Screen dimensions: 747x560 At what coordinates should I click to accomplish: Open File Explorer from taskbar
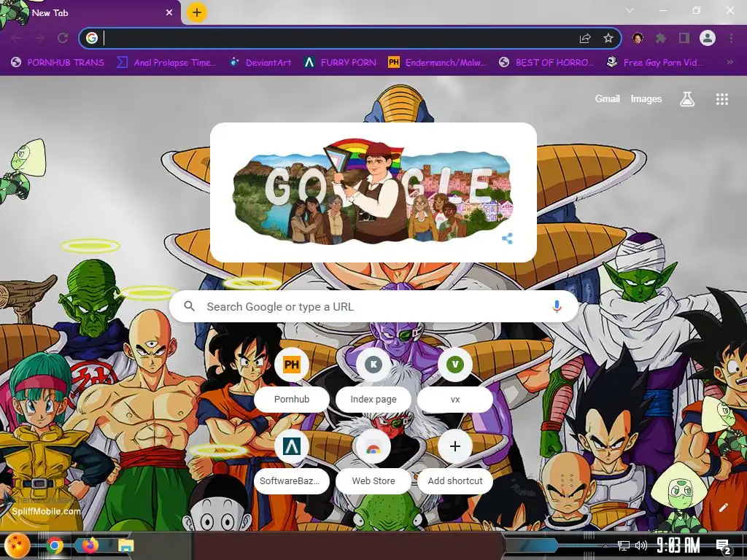[126, 545]
